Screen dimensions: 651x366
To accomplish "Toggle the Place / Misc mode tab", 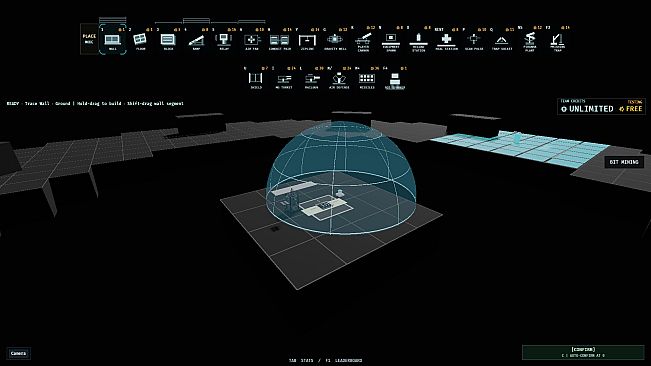I will coord(89,39).
